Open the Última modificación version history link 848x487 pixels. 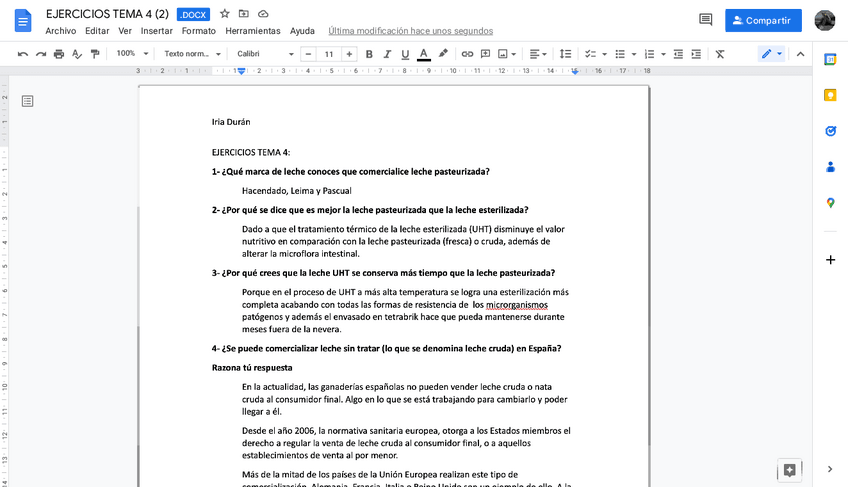click(x=410, y=31)
